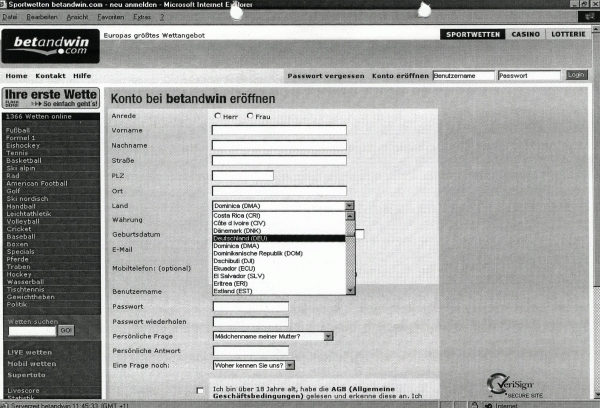Click the betandwin.com logo

coord(51,46)
